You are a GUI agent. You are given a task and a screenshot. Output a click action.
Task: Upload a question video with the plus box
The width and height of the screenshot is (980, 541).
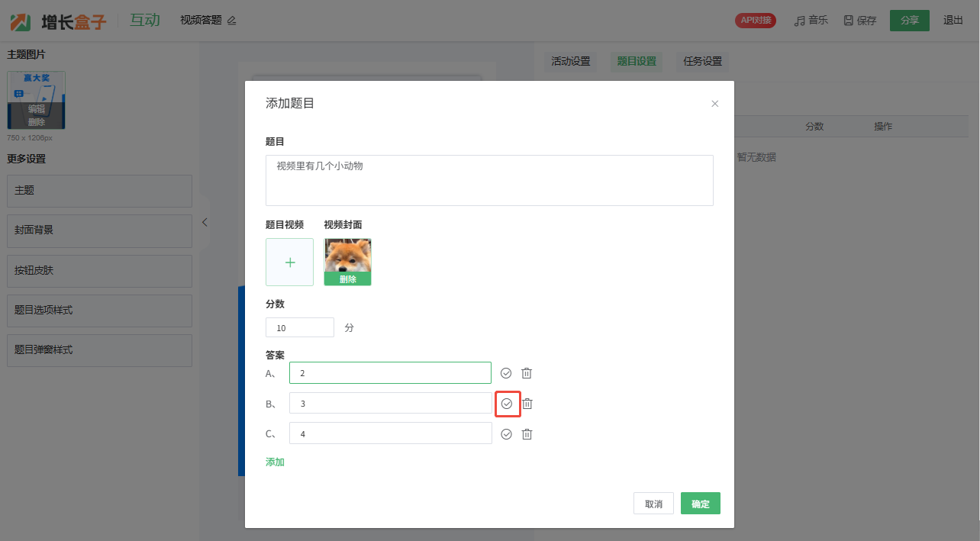pyautogui.click(x=289, y=262)
